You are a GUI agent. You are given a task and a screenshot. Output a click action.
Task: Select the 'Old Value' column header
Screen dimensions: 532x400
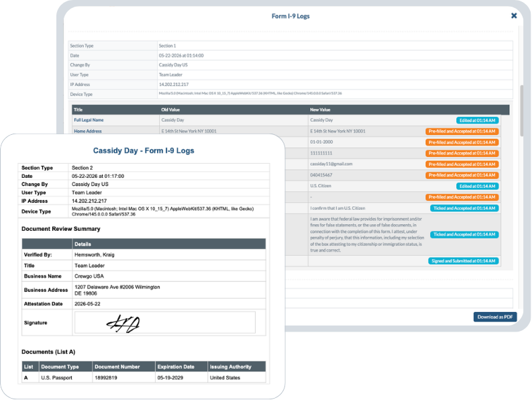point(170,109)
